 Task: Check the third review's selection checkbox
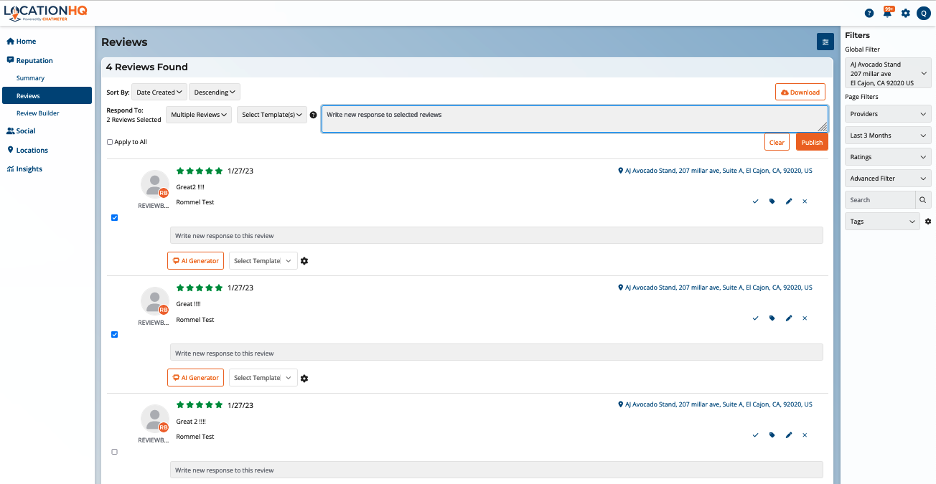click(114, 452)
